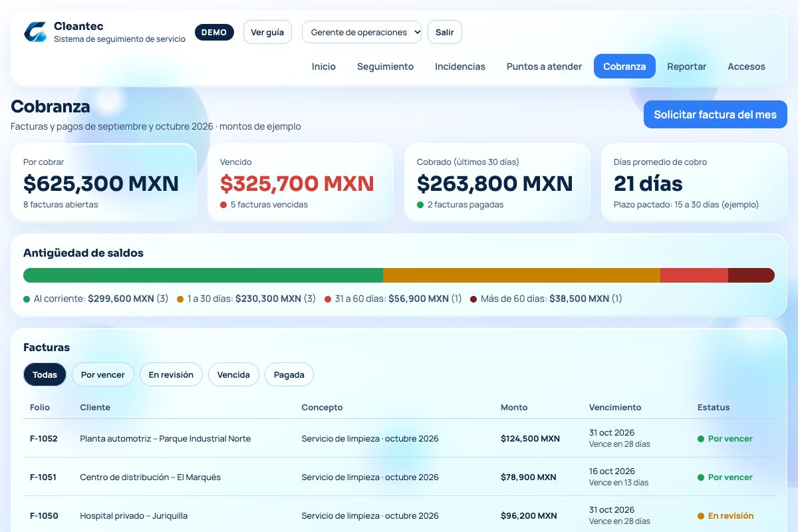Click invoice folio F-1051
The width and height of the screenshot is (798, 532).
tap(44, 477)
